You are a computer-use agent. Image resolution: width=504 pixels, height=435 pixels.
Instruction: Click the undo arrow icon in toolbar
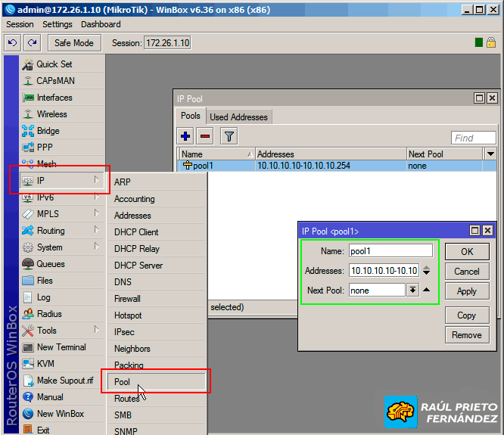(12, 43)
